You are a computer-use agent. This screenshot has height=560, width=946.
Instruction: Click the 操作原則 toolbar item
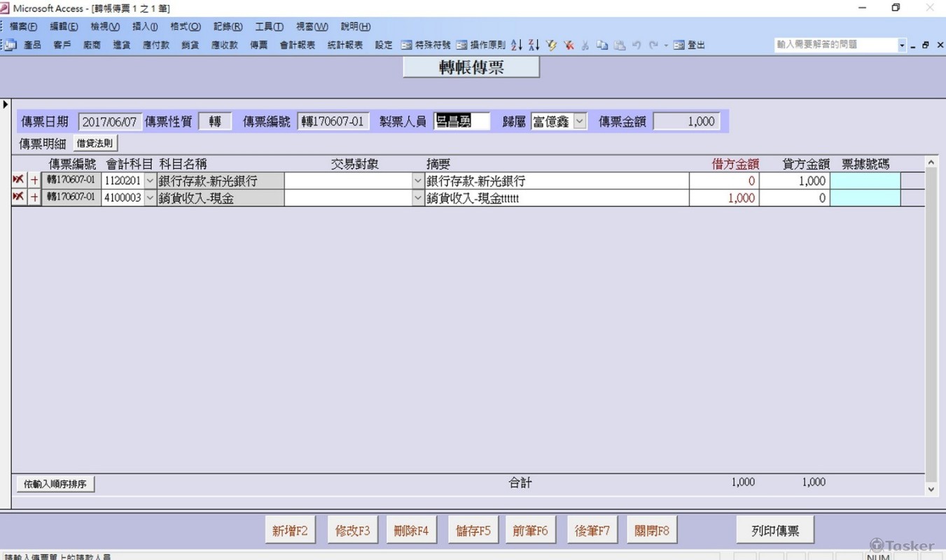point(481,45)
